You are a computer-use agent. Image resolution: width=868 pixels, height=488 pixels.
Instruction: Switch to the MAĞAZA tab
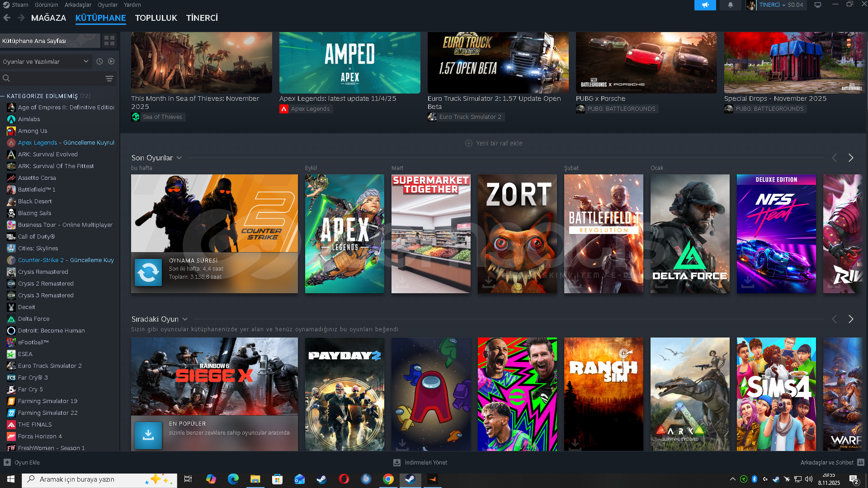(48, 18)
